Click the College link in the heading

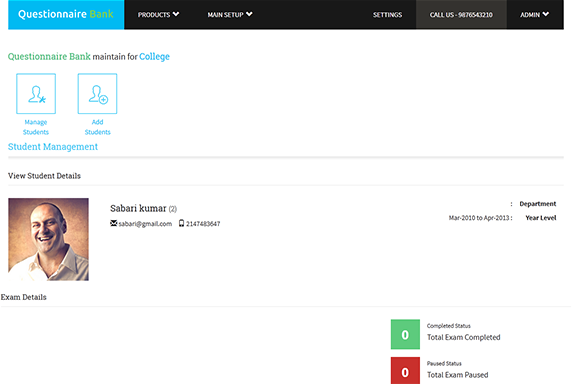pyautogui.click(x=154, y=57)
